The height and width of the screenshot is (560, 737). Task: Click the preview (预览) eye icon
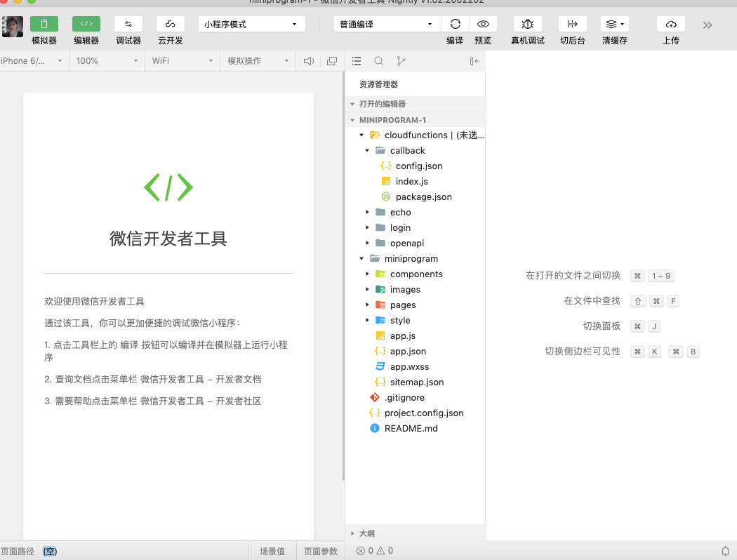483,24
